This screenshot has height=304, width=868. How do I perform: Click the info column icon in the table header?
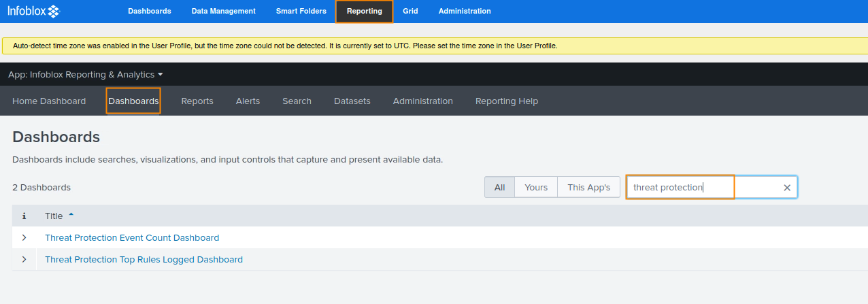tap(24, 216)
